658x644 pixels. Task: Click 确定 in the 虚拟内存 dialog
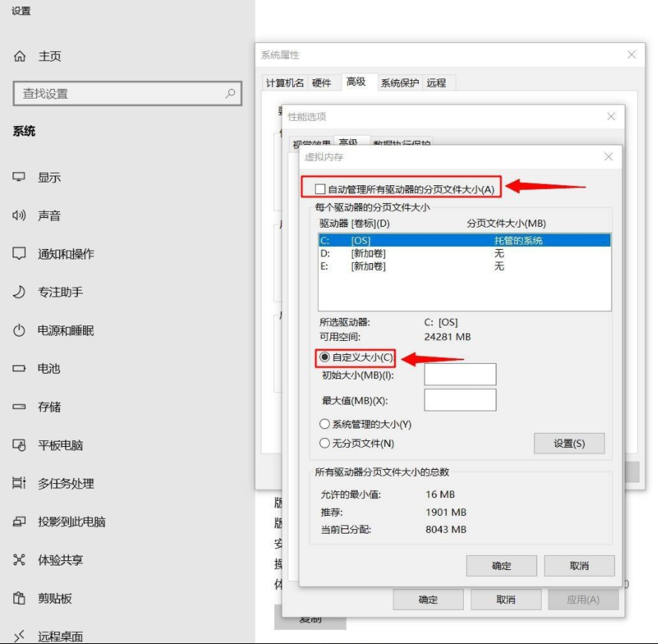tap(502, 565)
